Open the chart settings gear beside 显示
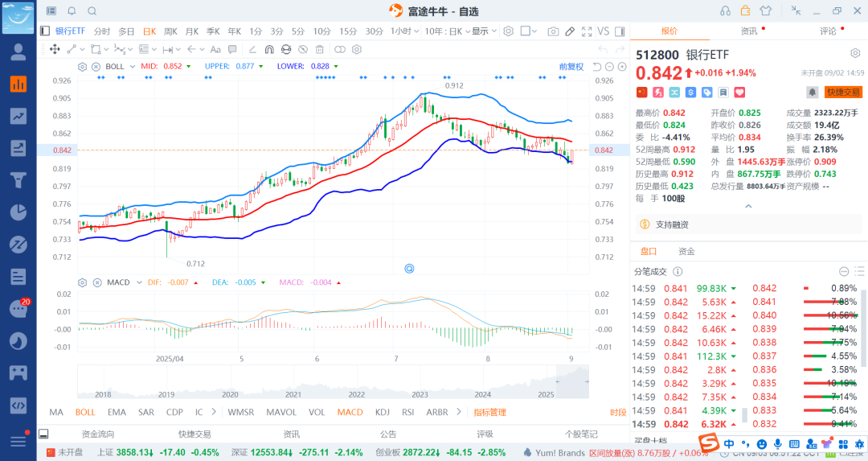This screenshot has width=868, height=461. (x=508, y=31)
